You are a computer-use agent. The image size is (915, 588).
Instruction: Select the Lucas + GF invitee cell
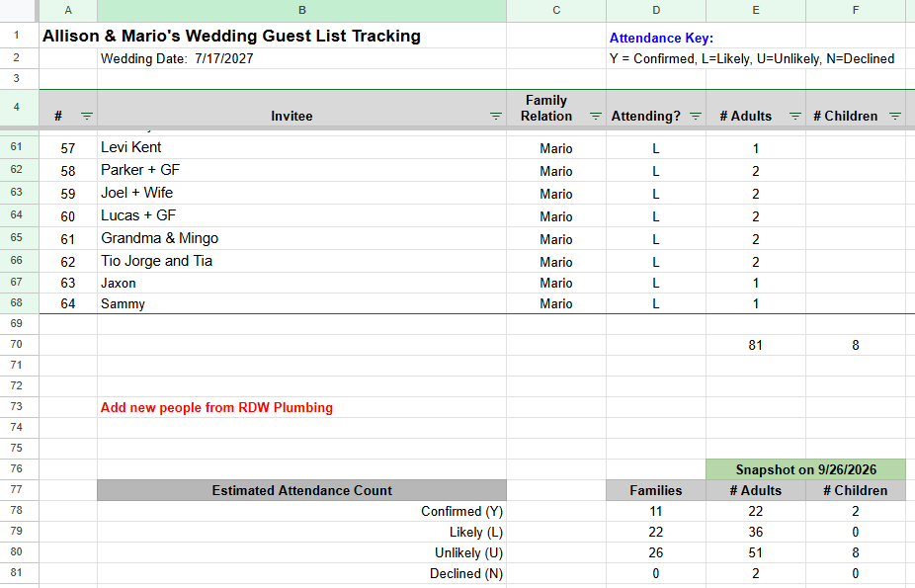click(301, 215)
